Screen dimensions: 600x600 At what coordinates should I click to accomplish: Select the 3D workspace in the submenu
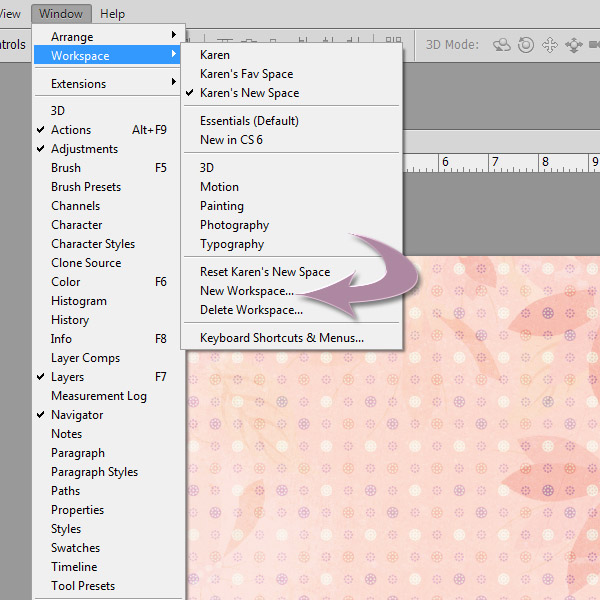pyautogui.click(x=292, y=168)
